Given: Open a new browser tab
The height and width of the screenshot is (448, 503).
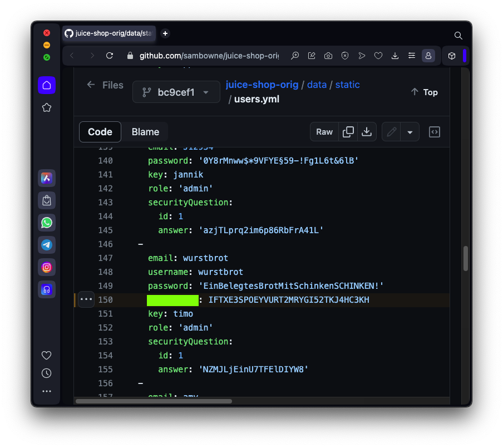Looking at the screenshot, I should 165,33.
